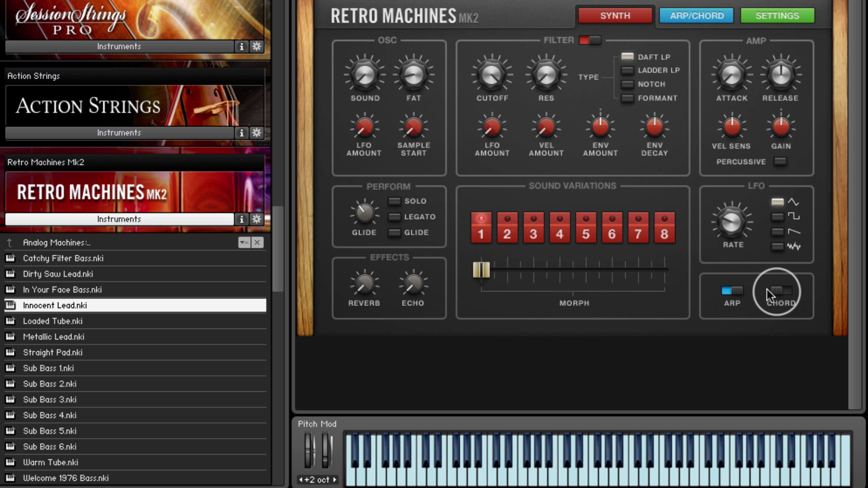Select sound variation 6
This screenshot has width=868, height=488.
point(612,228)
